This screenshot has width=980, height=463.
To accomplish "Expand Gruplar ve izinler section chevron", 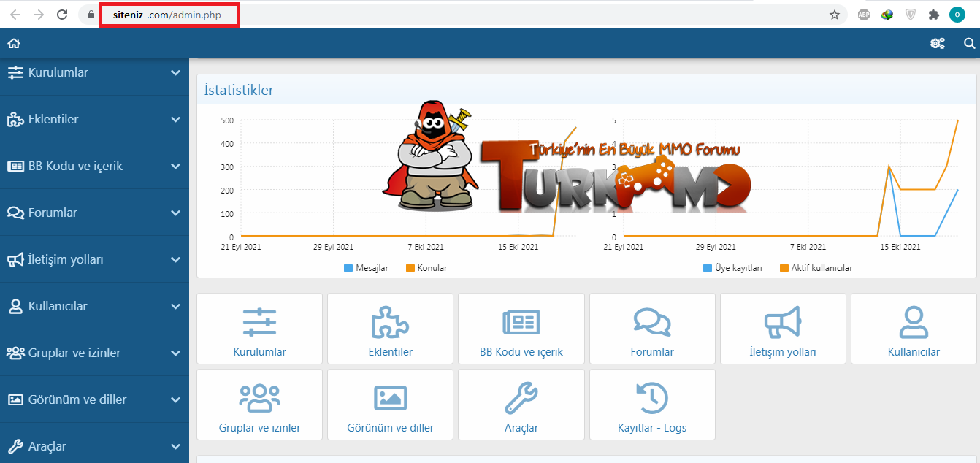I will pyautogui.click(x=175, y=353).
